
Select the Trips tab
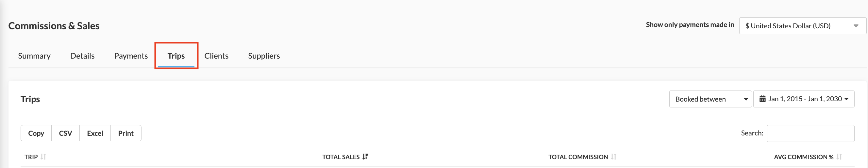(x=176, y=56)
